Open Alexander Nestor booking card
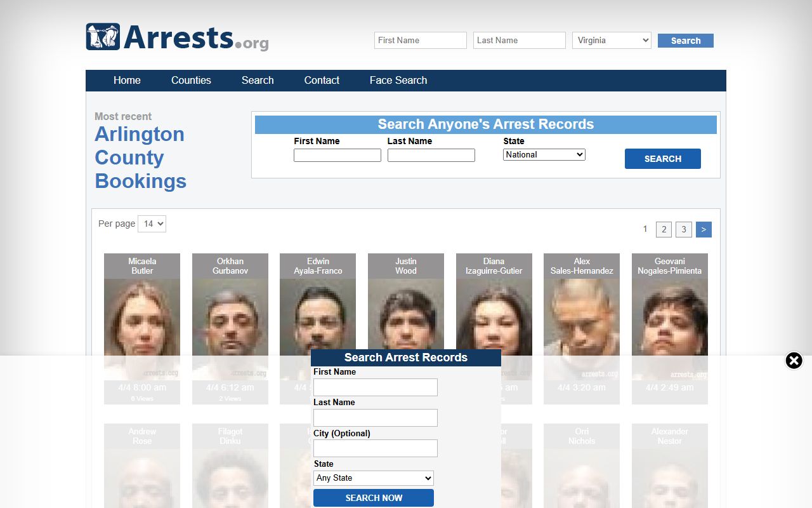This screenshot has width=812, height=508. tap(670, 465)
